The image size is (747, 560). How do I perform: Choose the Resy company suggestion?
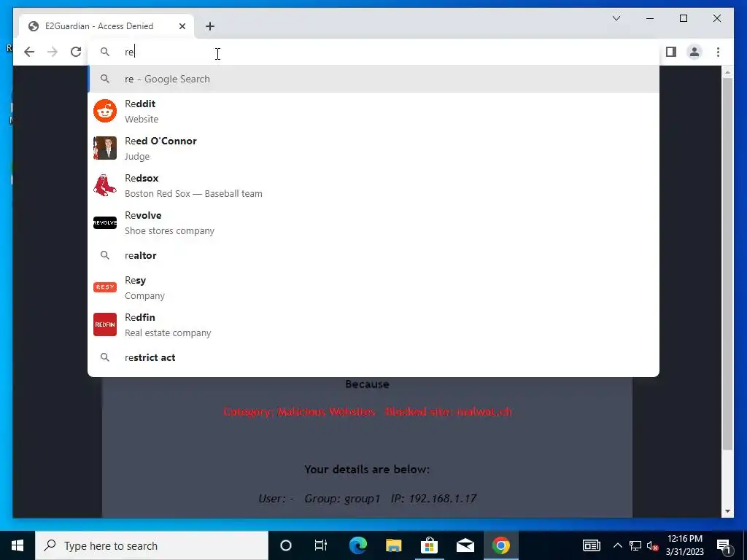pos(373,287)
